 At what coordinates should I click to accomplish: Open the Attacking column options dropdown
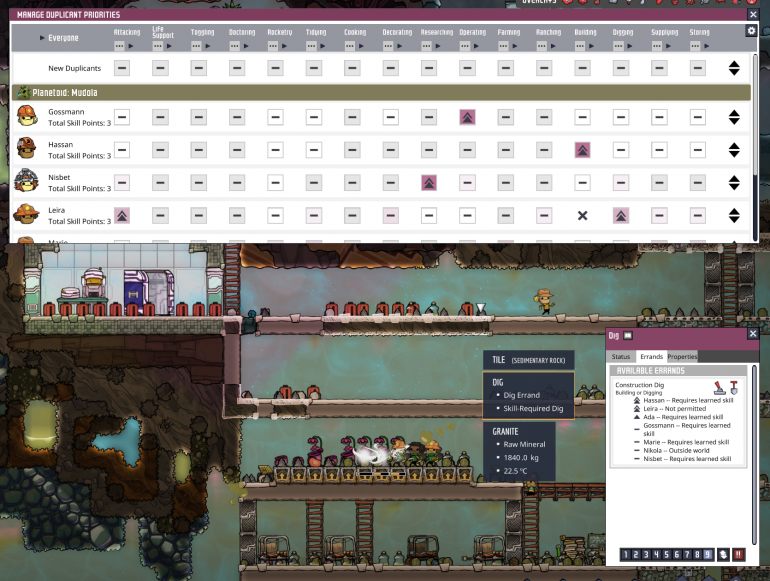[122, 46]
